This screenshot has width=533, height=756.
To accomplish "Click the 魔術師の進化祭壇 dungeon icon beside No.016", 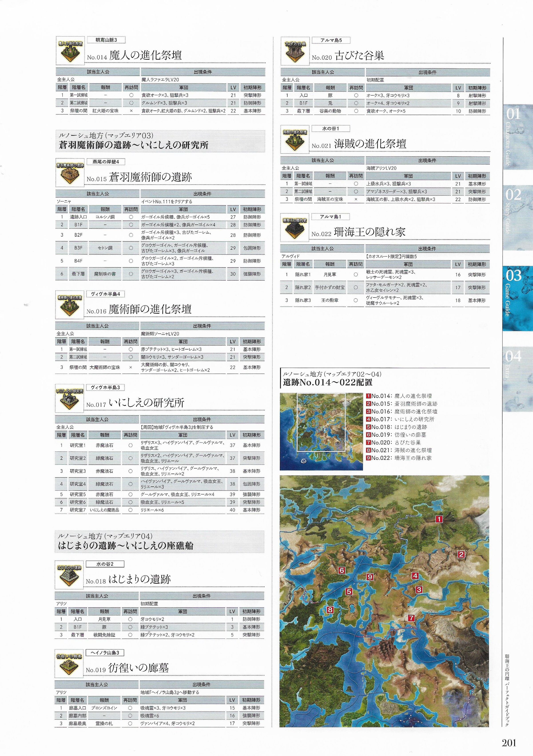I will point(70,305).
